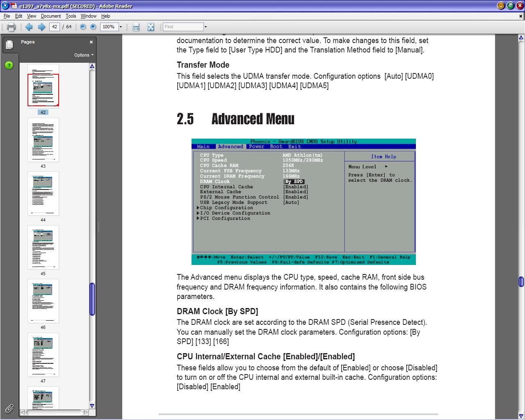The width and height of the screenshot is (525, 420).
Task: Click document scroll up arrow
Action: 521,38
